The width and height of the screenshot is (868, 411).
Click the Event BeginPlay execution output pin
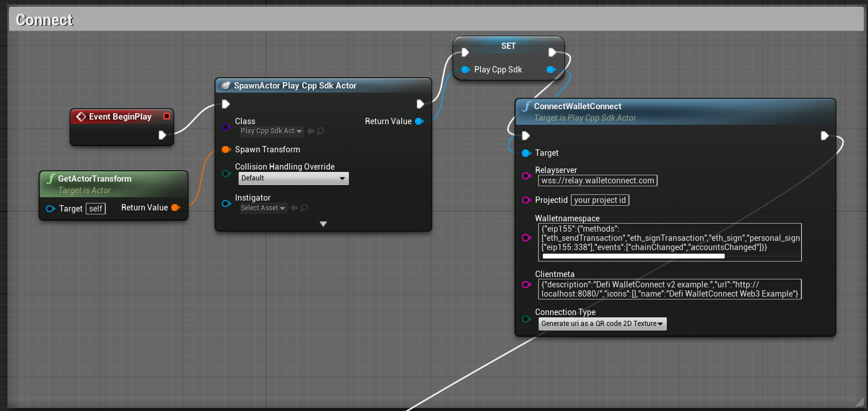[162, 135]
